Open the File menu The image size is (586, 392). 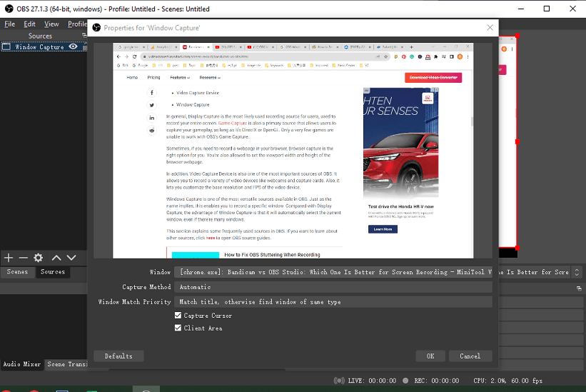coord(10,24)
